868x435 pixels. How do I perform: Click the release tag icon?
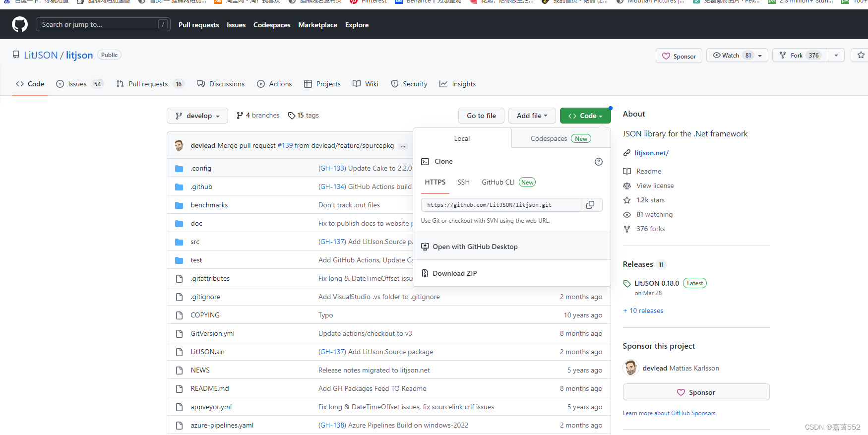(627, 284)
